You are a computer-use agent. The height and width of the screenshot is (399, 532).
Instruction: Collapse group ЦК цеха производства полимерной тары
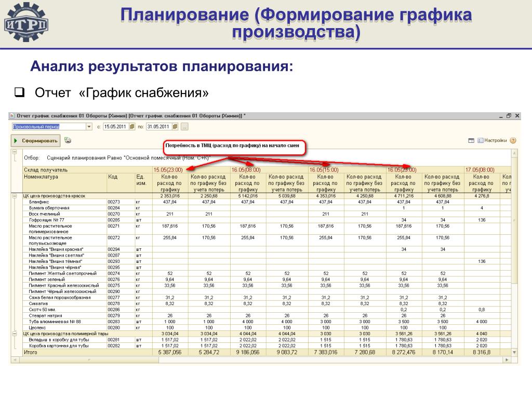click(15, 334)
